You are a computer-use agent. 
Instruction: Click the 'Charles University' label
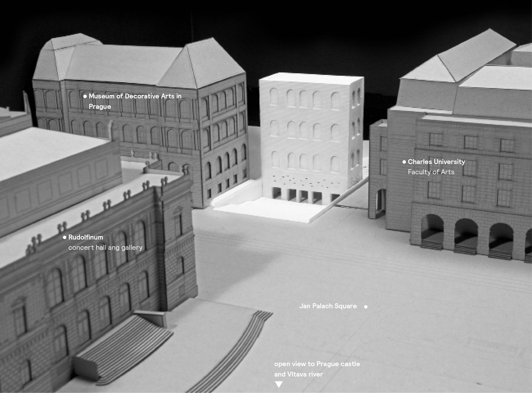(436, 162)
